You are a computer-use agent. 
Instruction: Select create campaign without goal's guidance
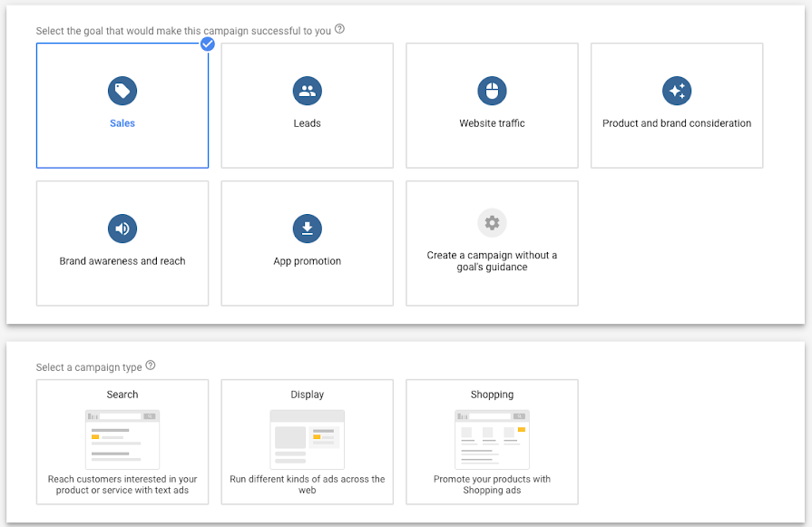tap(491, 243)
